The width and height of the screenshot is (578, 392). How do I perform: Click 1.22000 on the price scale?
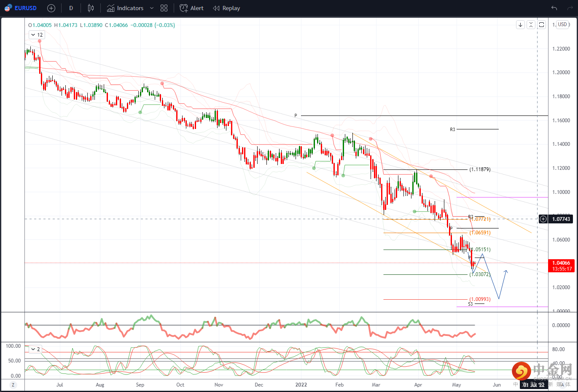(x=561, y=49)
